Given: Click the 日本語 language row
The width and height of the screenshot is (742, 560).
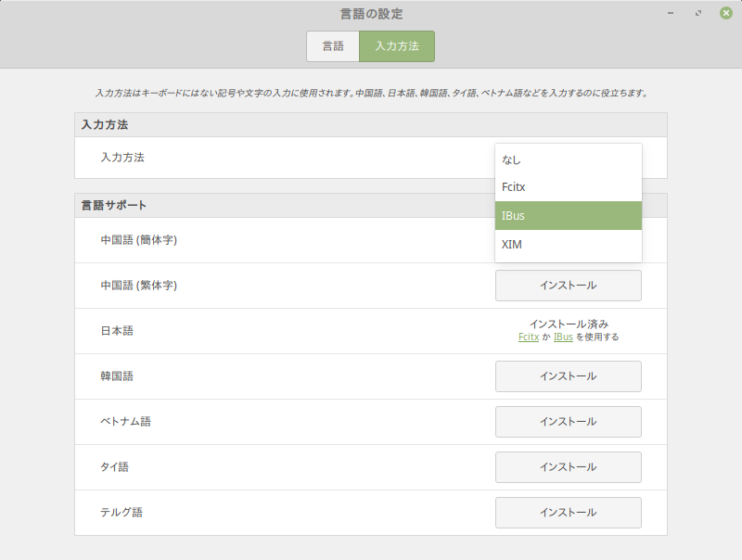Looking at the screenshot, I should (x=278, y=331).
